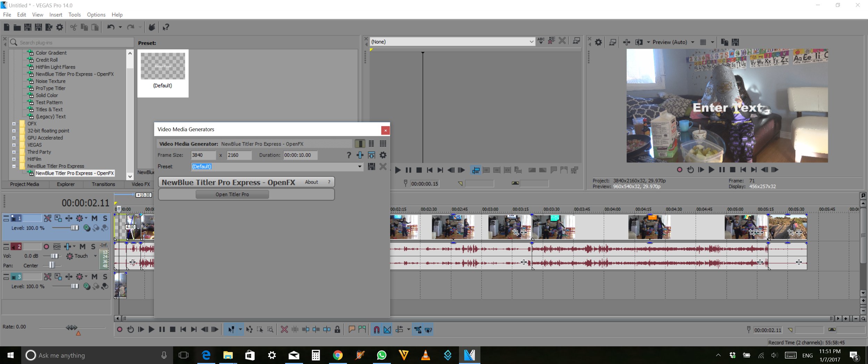Toggle Auto Ripple in timeline toolbar
868x364 pixels.
(399, 329)
